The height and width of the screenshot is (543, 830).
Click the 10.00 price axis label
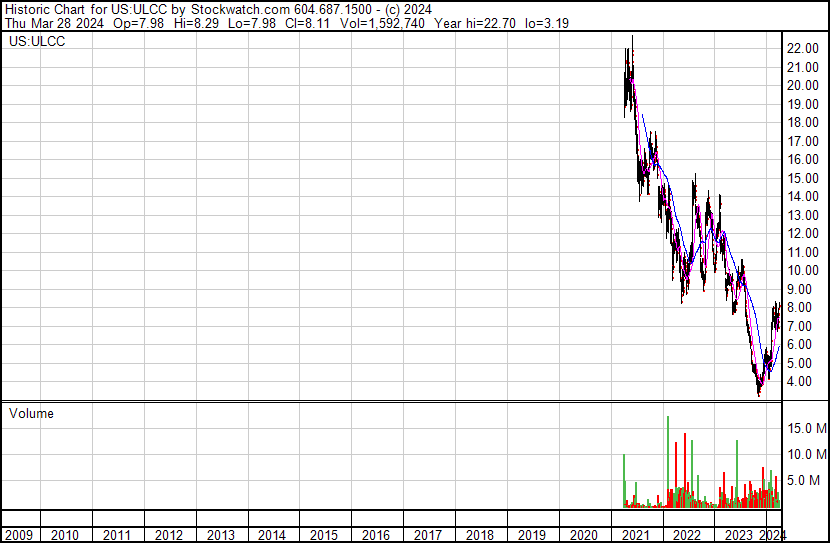tap(803, 270)
